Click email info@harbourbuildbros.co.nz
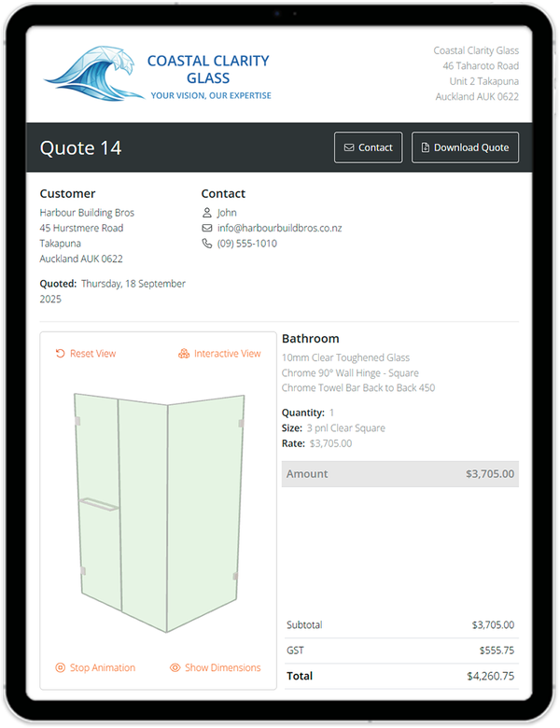This screenshot has width=560, height=728. [x=280, y=228]
